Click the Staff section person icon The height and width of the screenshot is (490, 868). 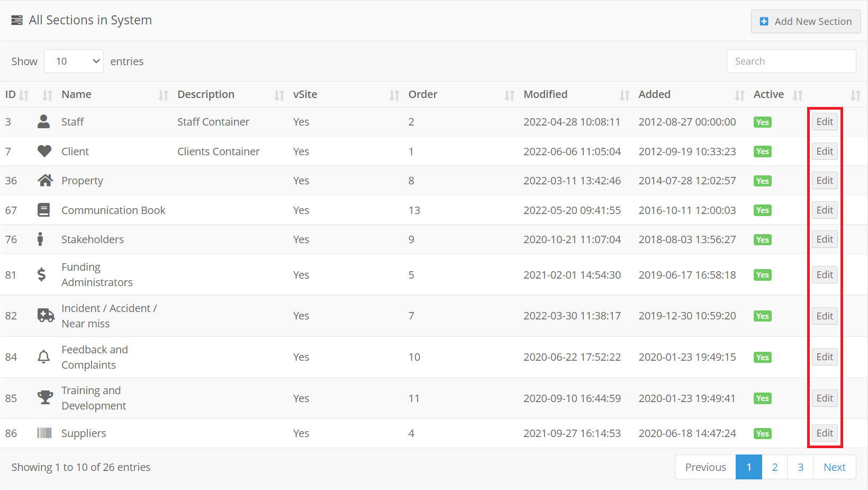pyautogui.click(x=44, y=122)
